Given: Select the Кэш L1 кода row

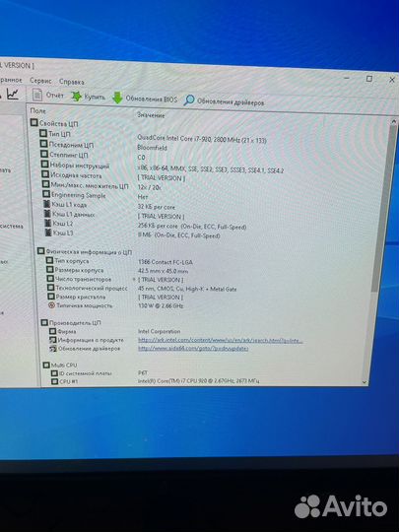Looking at the screenshot, I should coord(65,205).
